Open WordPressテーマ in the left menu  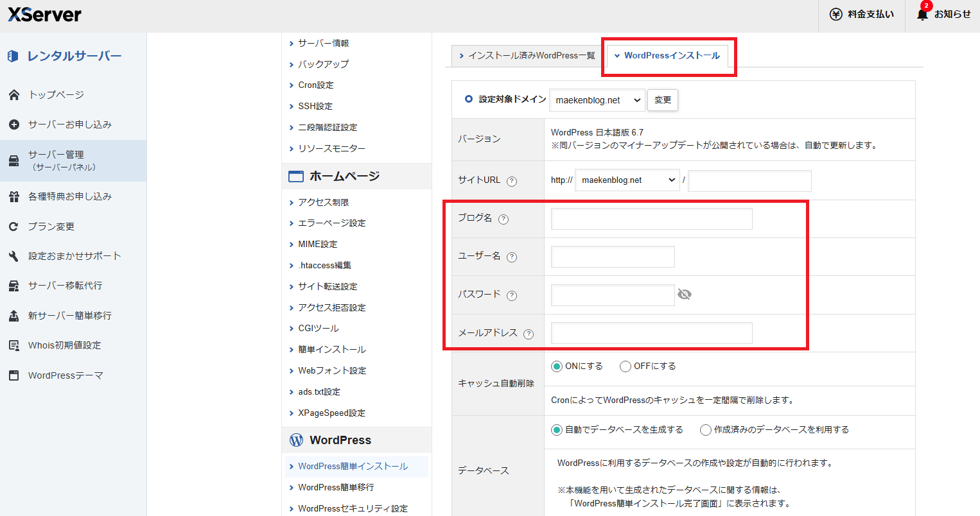point(66,375)
